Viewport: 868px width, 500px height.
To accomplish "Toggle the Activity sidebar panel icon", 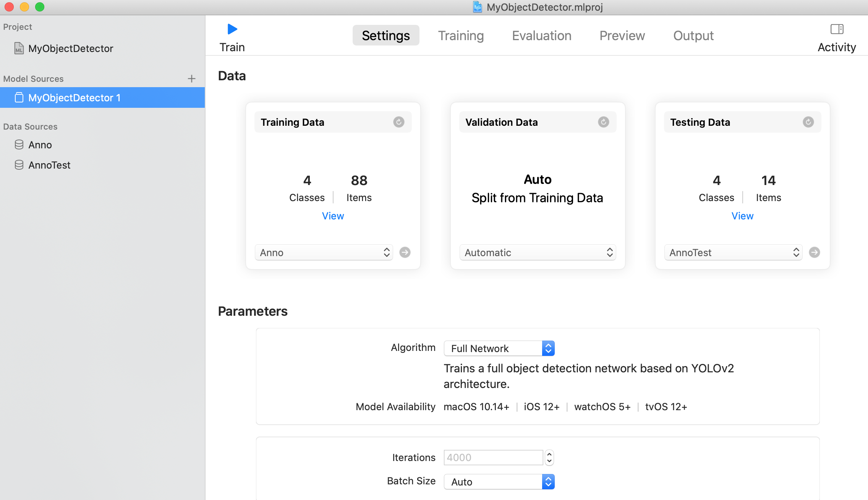I will [837, 29].
